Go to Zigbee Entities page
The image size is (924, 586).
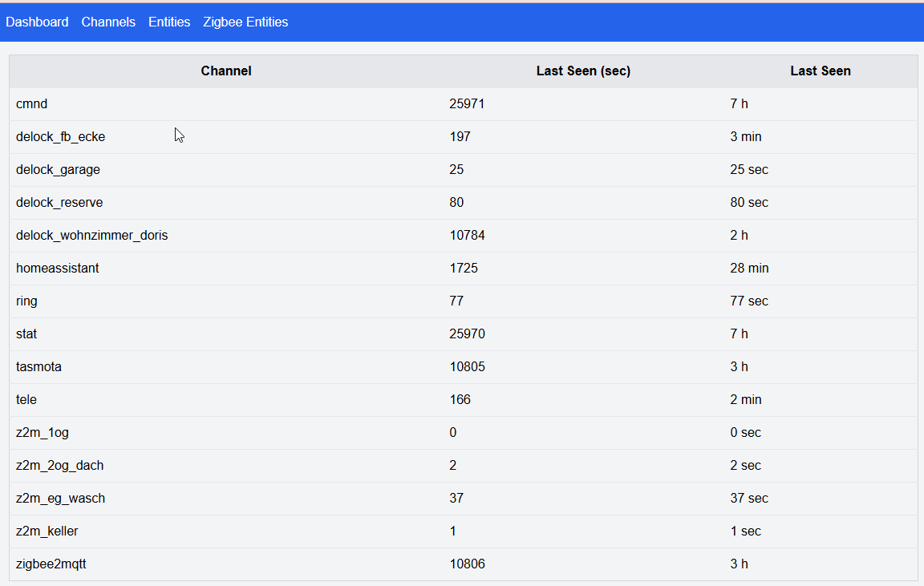pos(245,22)
